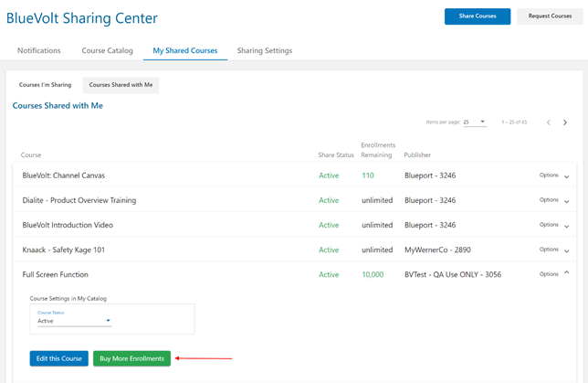
Task: Click the Enrollments Remaining column header
Action: click(x=378, y=150)
